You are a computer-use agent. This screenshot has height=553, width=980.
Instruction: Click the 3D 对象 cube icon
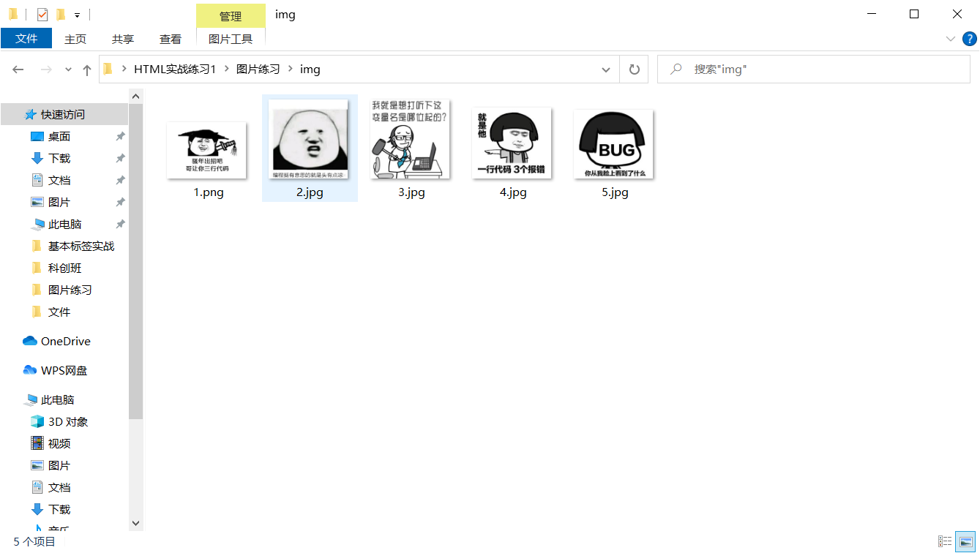37,421
